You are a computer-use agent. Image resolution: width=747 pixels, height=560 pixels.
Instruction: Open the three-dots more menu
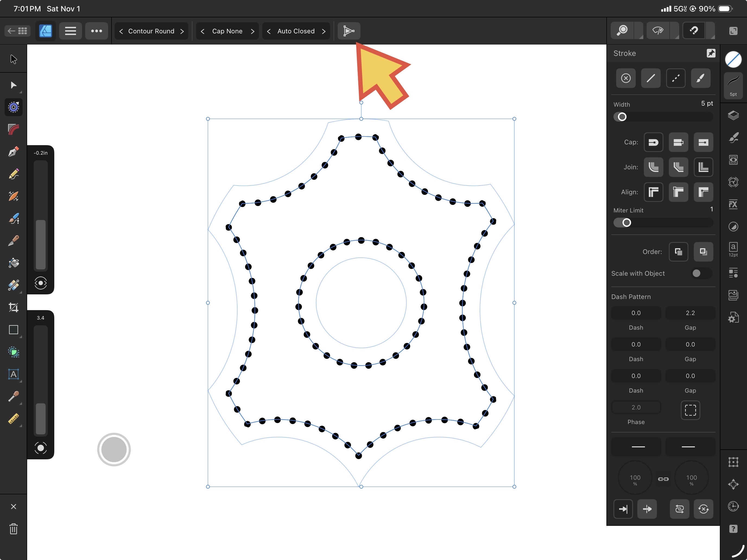pos(97,31)
